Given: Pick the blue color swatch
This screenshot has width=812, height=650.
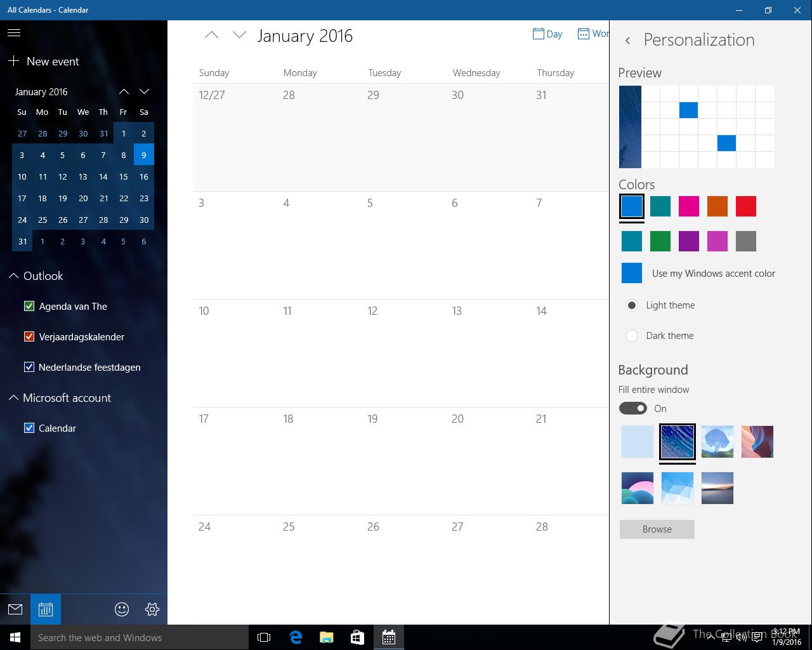Looking at the screenshot, I should click(x=632, y=206).
